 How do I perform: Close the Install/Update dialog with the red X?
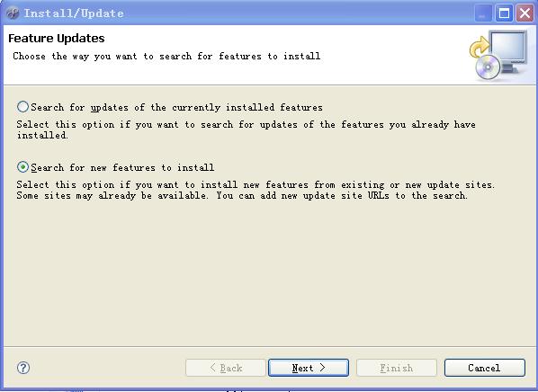525,13
